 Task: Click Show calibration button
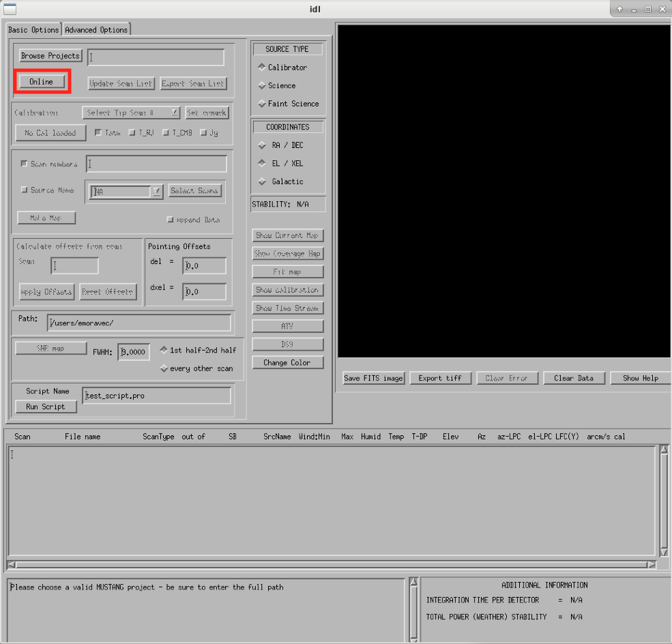[x=288, y=290]
